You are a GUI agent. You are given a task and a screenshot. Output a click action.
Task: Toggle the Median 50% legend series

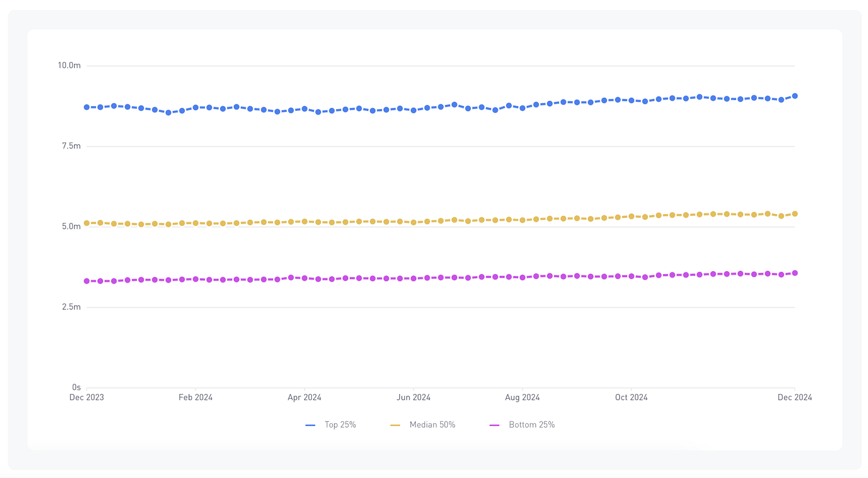(423, 425)
